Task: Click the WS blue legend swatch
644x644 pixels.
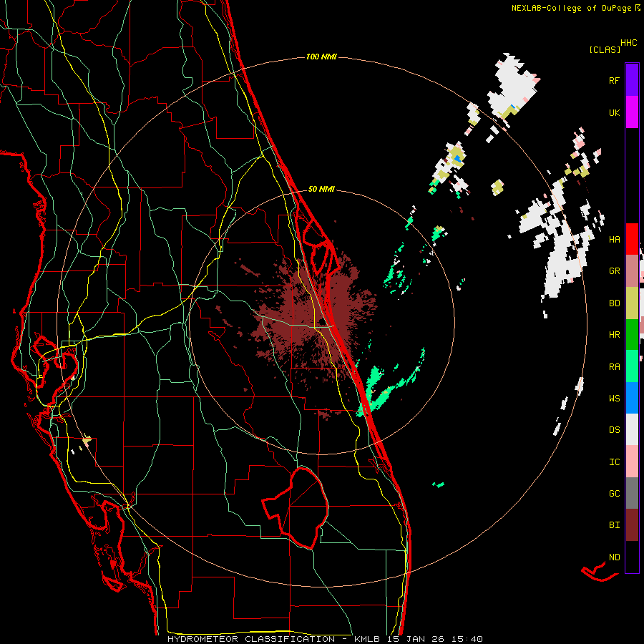Action: click(x=632, y=398)
